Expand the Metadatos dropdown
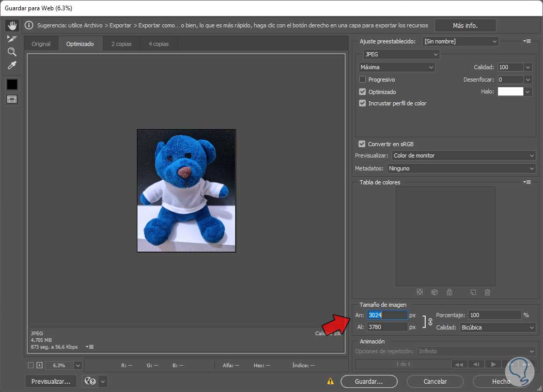The height and width of the screenshot is (392, 543). tap(461, 168)
